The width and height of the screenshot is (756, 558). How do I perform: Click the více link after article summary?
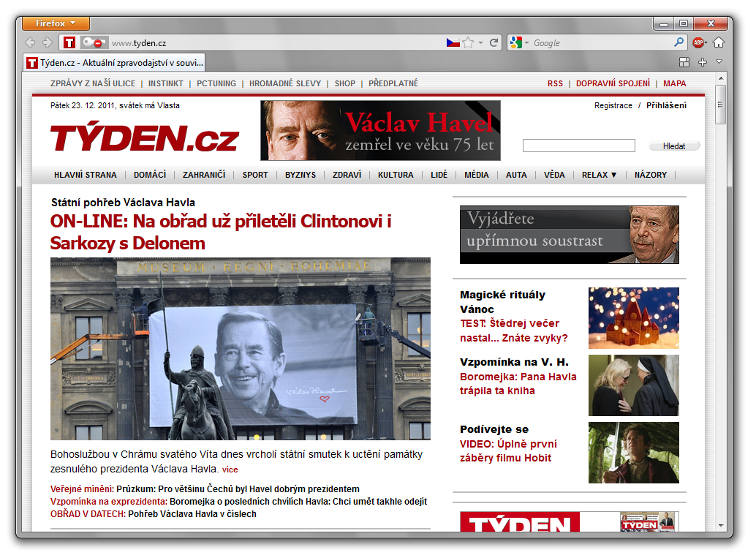pos(230,470)
